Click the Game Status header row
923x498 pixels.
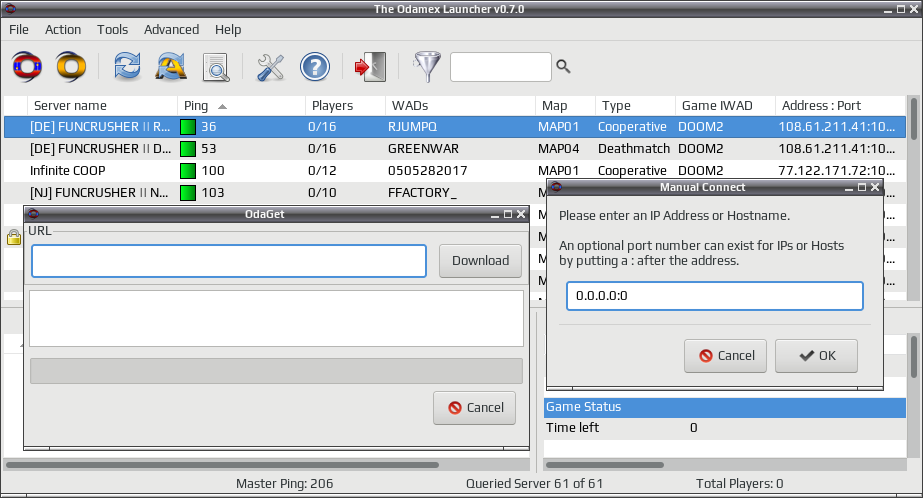[725, 407]
